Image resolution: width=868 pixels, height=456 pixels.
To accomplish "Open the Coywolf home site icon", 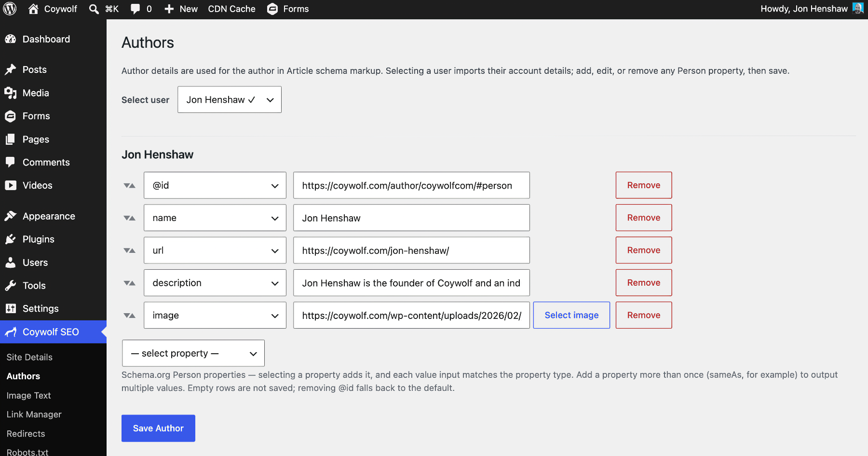I will pos(33,9).
